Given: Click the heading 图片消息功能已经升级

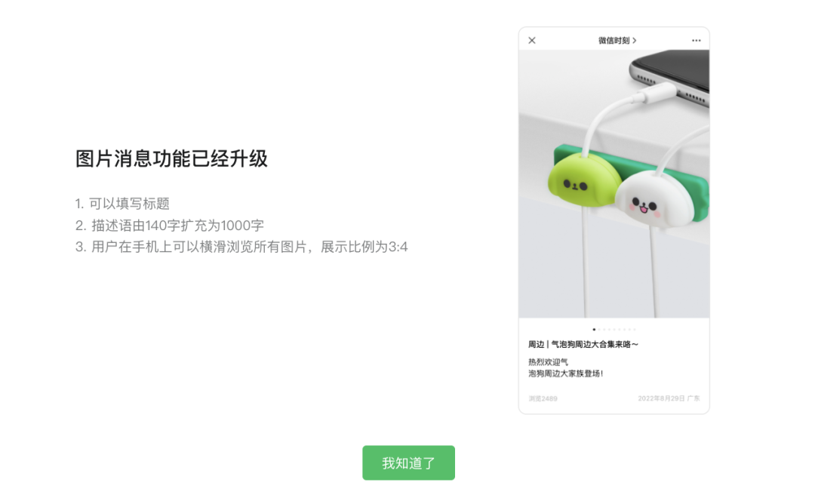Looking at the screenshot, I should 171,159.
